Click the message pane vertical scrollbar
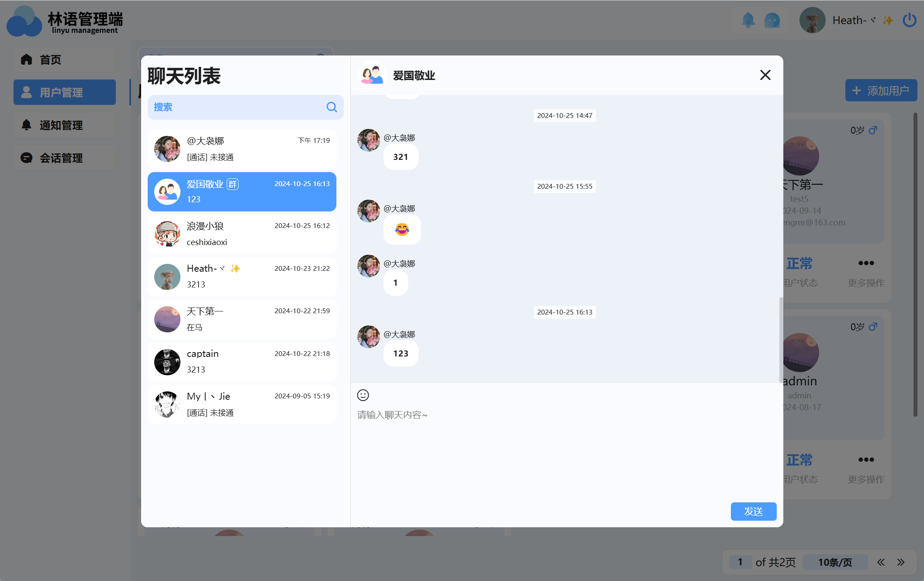924x581 pixels. [x=781, y=340]
